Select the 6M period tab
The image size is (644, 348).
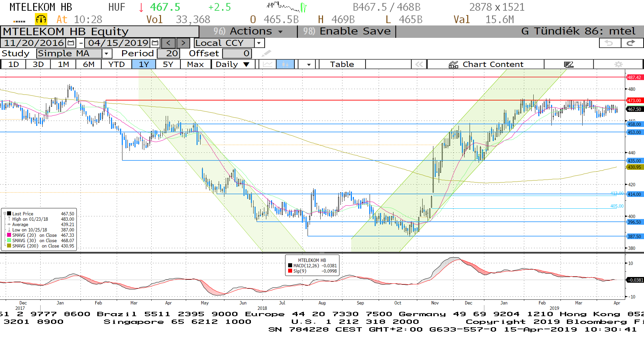pyautogui.click(x=89, y=64)
